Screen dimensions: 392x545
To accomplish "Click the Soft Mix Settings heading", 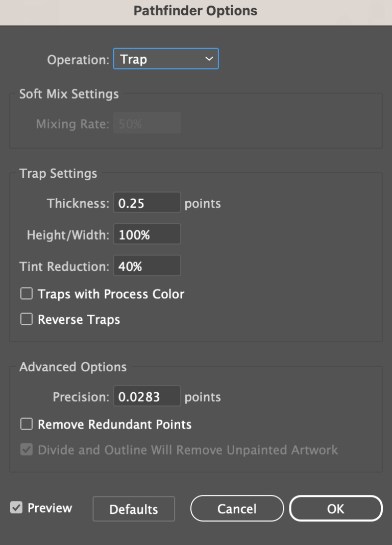I will click(69, 93).
